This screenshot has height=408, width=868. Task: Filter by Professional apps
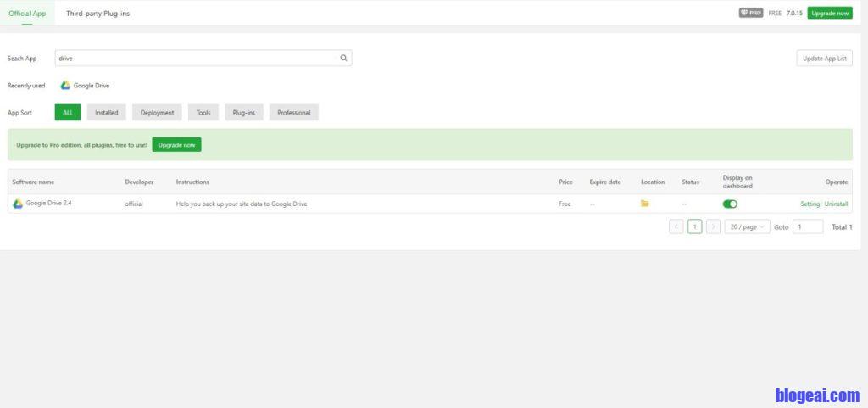293,112
